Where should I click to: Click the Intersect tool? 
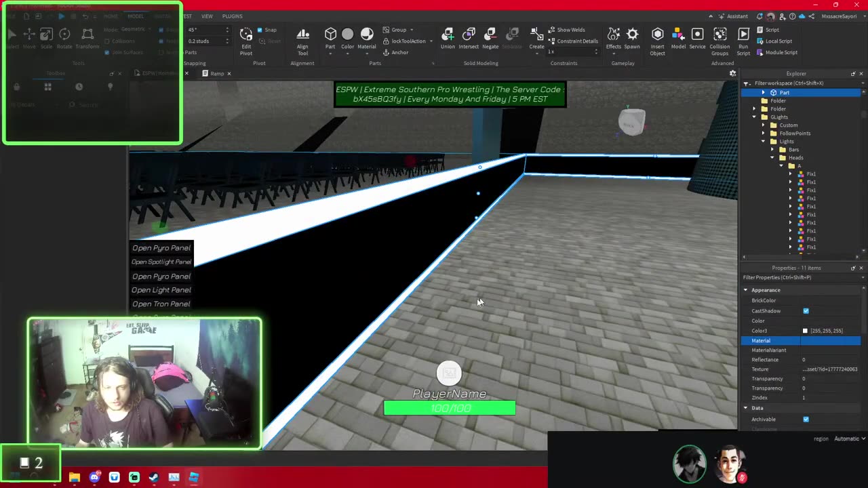point(469,38)
